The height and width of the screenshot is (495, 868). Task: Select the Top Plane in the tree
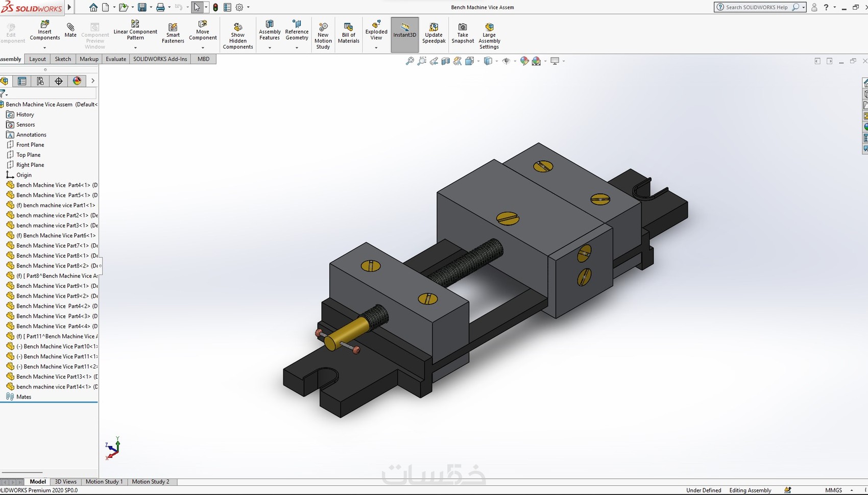pos(28,155)
